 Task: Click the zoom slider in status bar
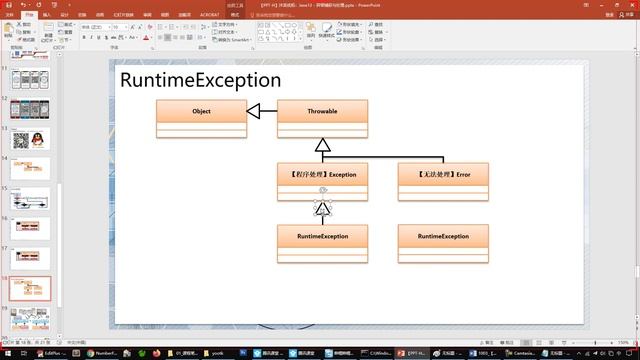click(x=595, y=343)
